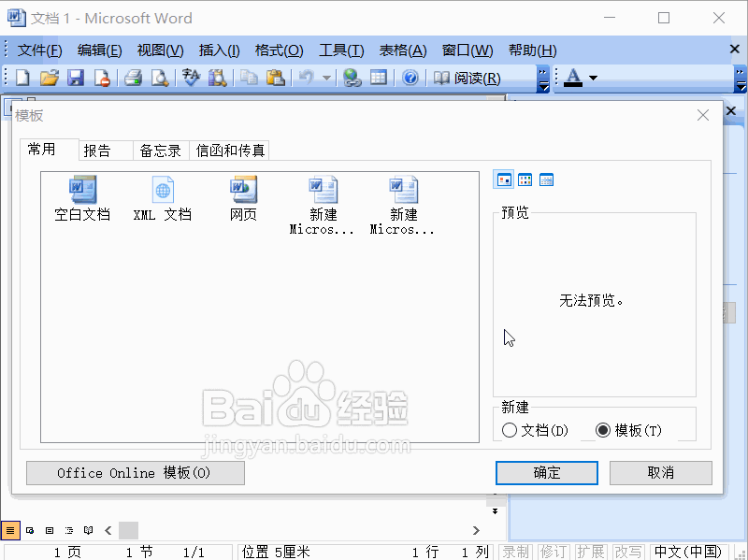This screenshot has height=560, width=748.
Task: Open the Insert Table toolbar icon
Action: [378, 78]
